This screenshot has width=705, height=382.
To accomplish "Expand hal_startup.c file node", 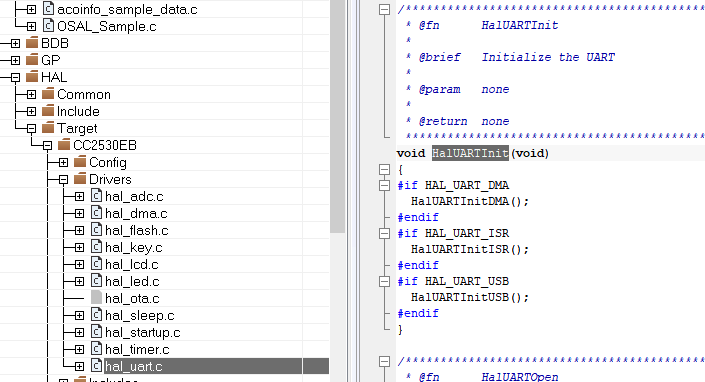I will coord(80,333).
